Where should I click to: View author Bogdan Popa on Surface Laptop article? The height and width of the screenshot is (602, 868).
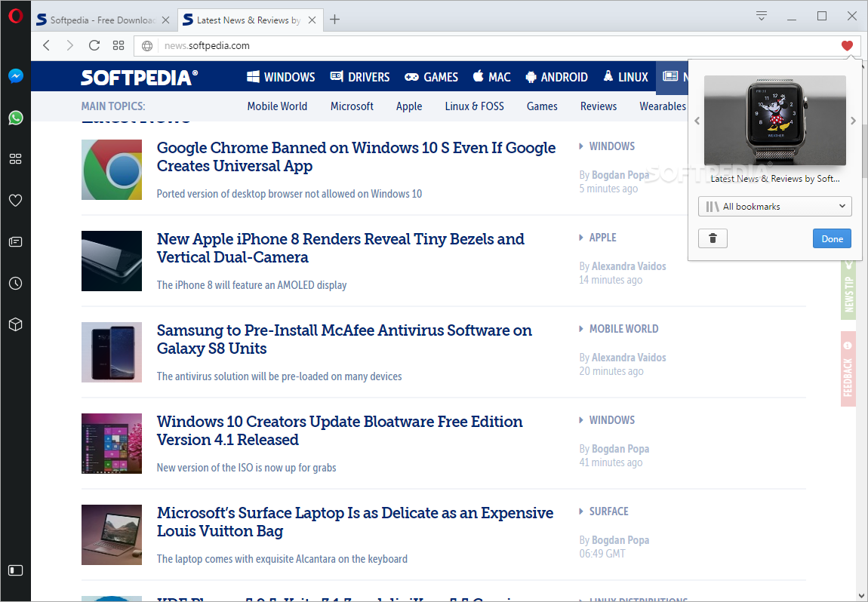click(x=620, y=540)
